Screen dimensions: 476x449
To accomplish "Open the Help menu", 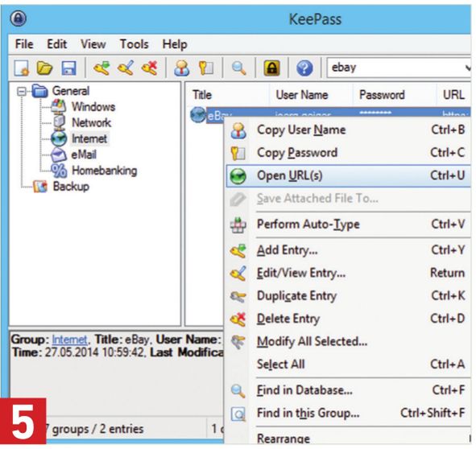I will [175, 44].
